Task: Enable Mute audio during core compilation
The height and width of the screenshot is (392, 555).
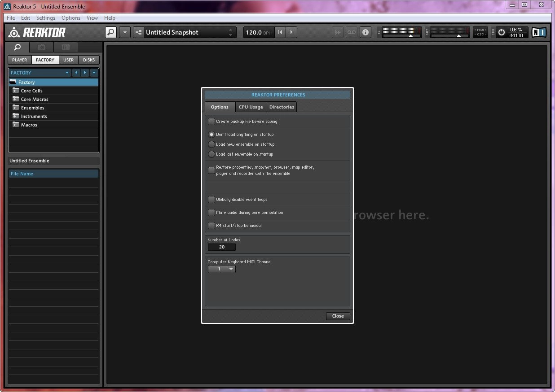Action: point(211,213)
